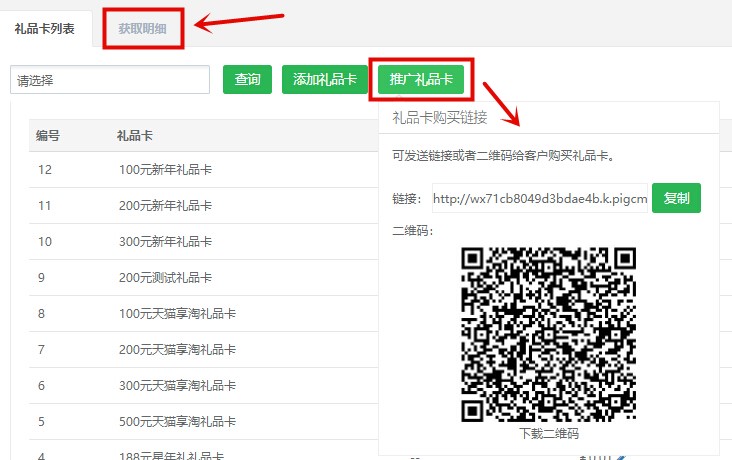Select the 300元新年礼品卡 row

[204, 241]
